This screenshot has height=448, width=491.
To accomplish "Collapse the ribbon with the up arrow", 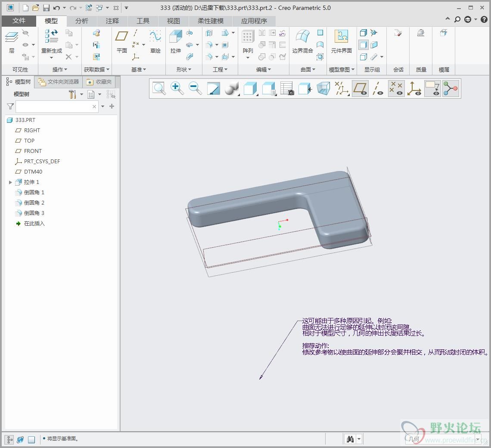I will (448, 19).
